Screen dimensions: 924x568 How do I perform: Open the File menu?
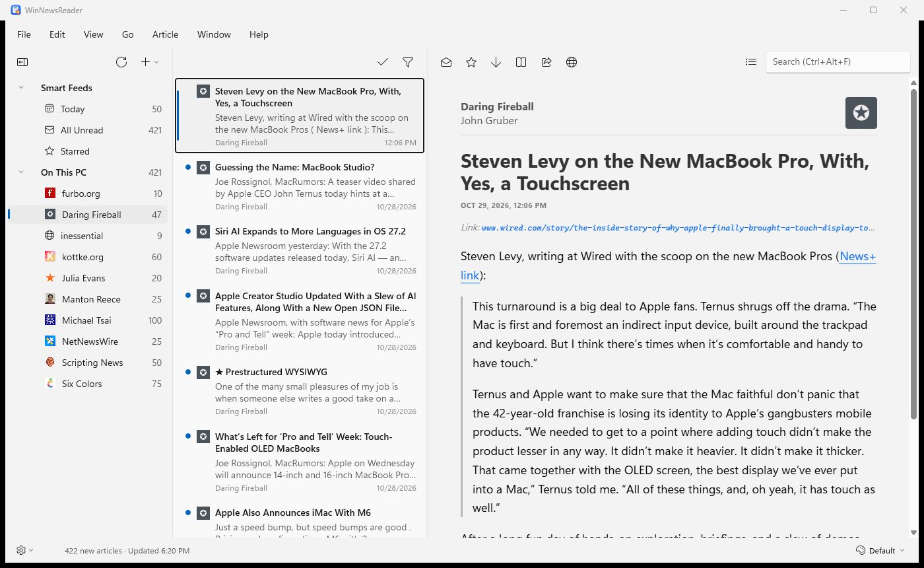coord(24,34)
